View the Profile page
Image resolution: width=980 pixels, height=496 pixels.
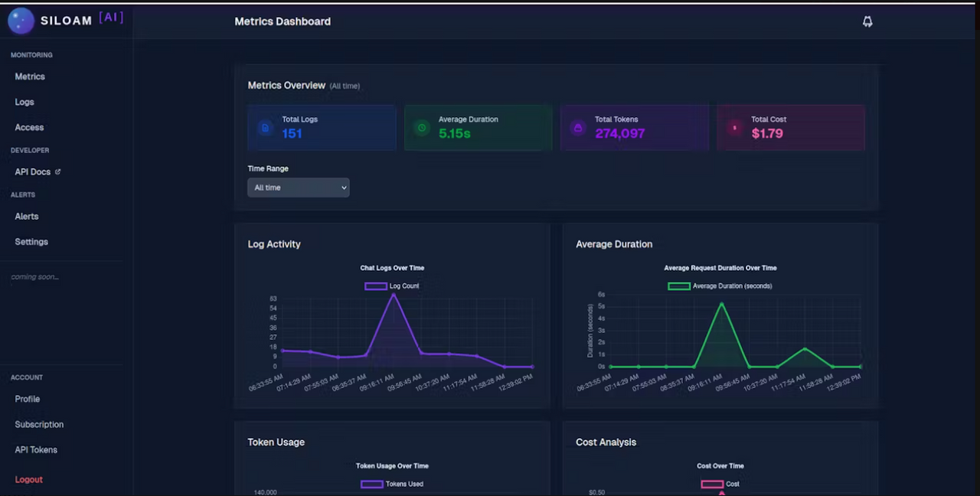pos(28,399)
